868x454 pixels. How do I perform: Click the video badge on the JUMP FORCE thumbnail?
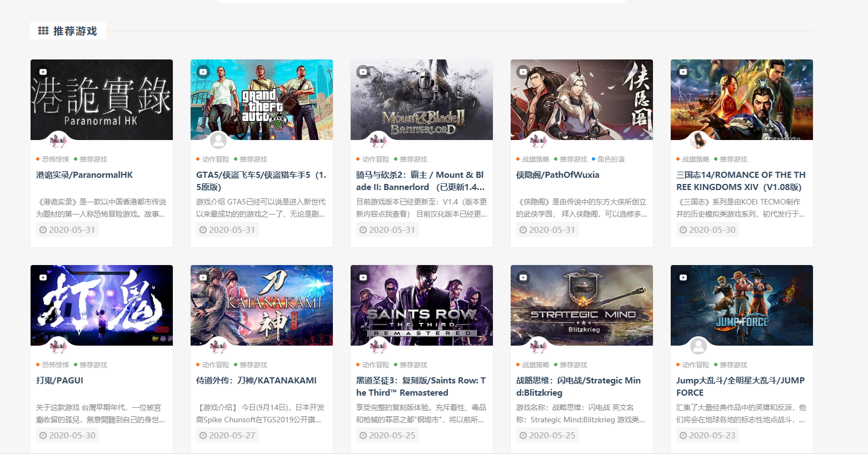coord(684,277)
